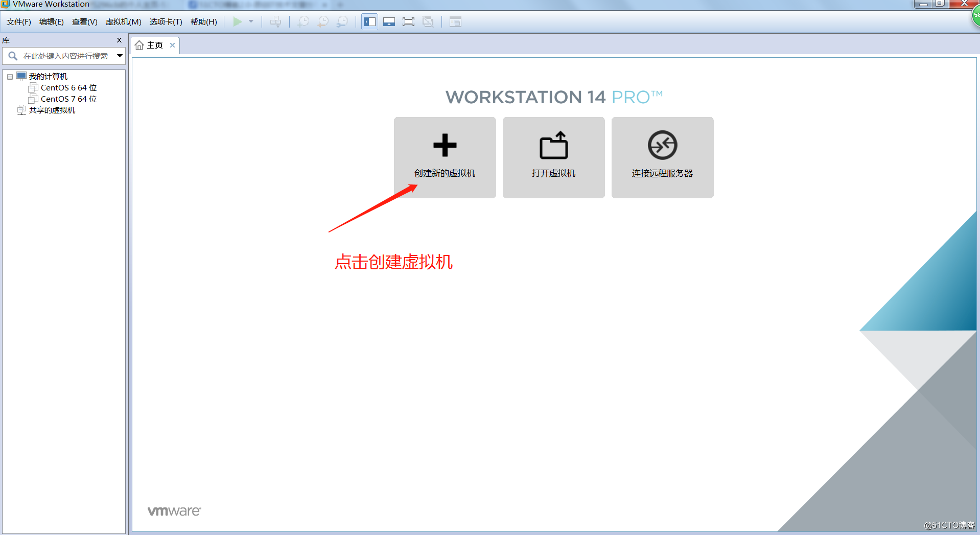
Task: Click the shared virtual machines icon
Action: coord(21,110)
